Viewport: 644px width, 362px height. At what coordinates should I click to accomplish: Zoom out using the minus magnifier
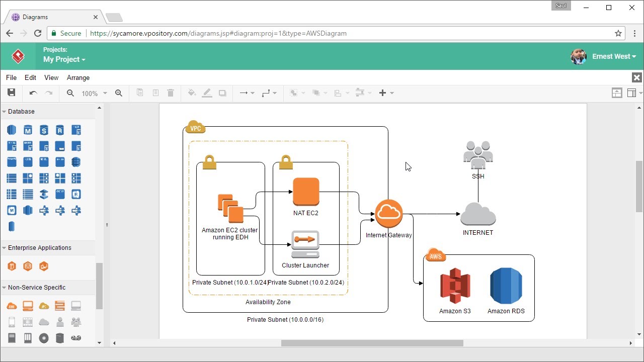click(70, 93)
